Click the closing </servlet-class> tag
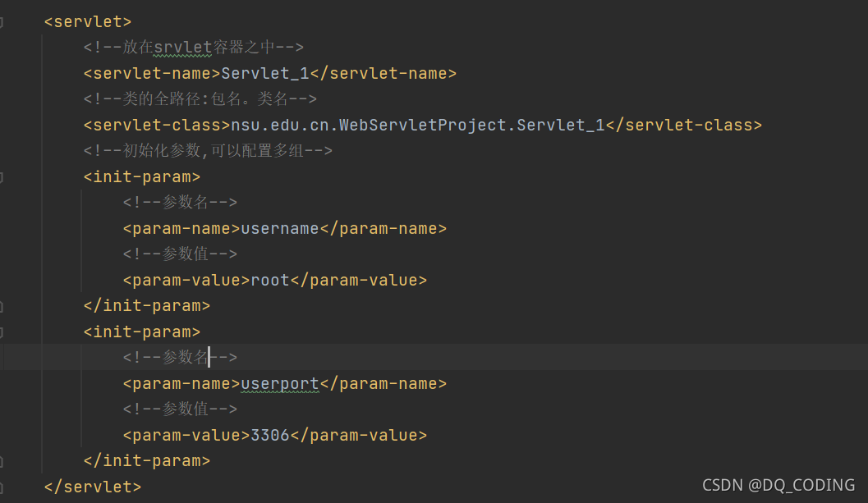This screenshot has height=503, width=868. click(x=684, y=125)
